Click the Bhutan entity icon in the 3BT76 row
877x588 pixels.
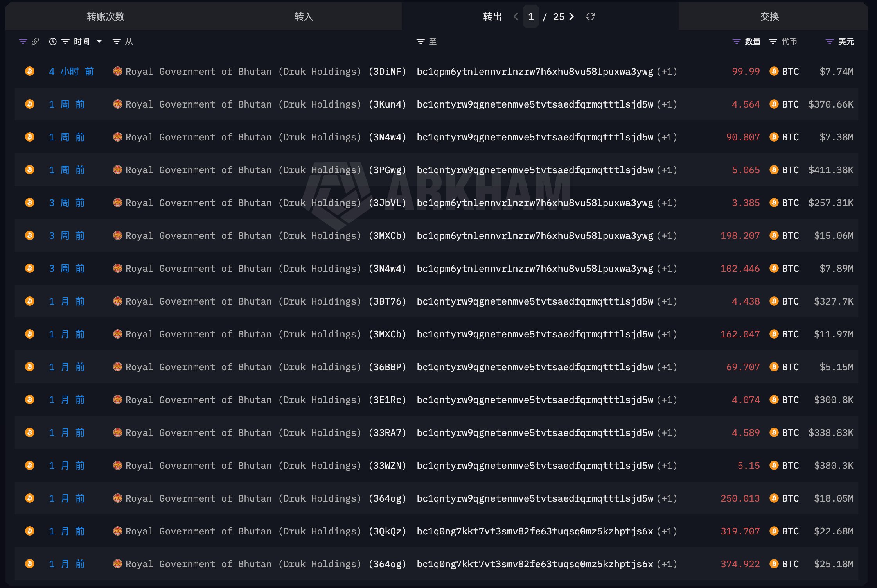point(117,301)
